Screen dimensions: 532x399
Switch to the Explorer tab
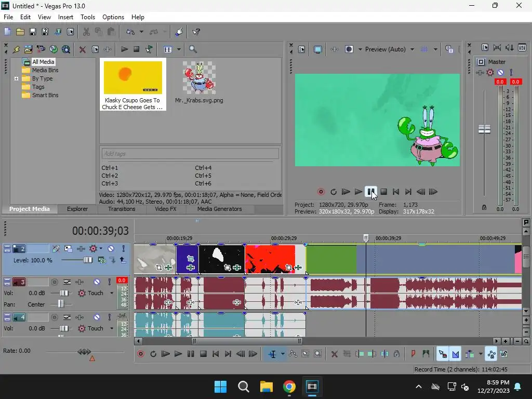click(77, 209)
